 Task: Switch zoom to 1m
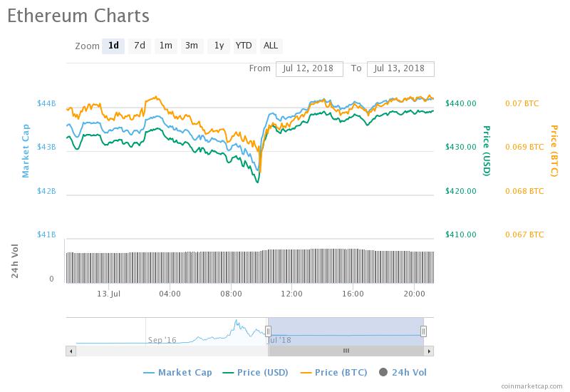166,46
